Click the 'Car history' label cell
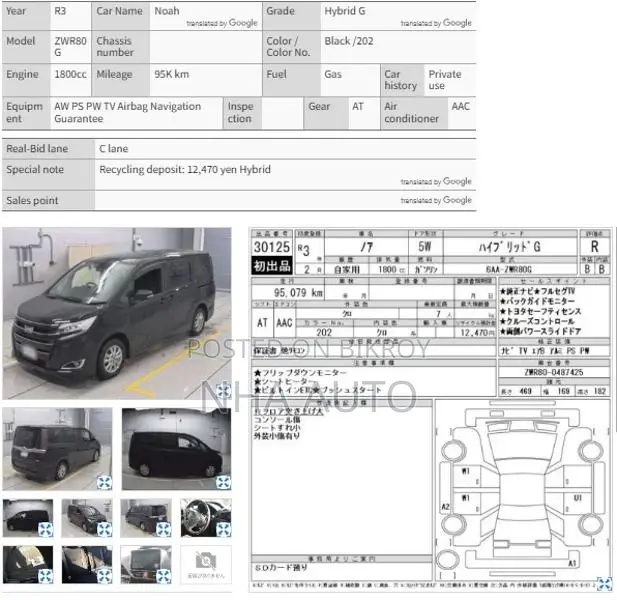Image resolution: width=617 pixels, height=600 pixels. click(x=402, y=80)
